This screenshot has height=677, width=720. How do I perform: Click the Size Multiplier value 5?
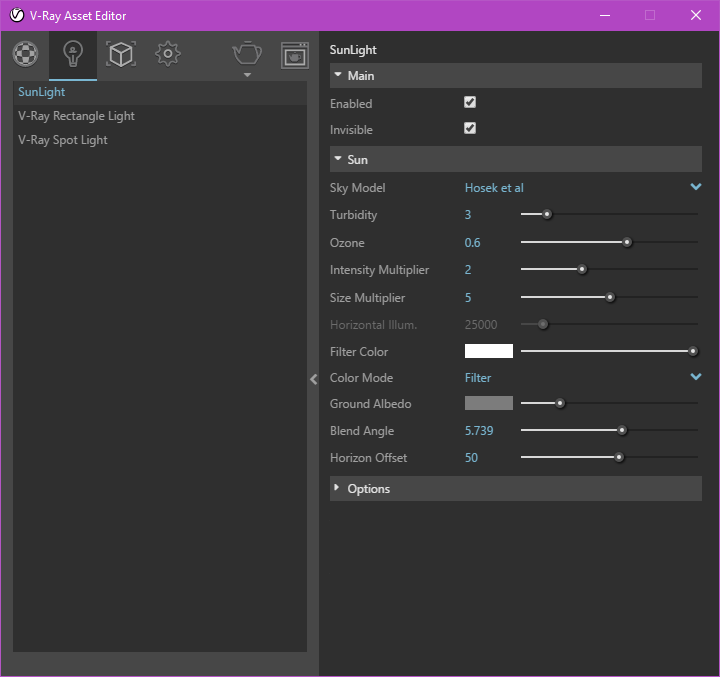click(x=468, y=298)
